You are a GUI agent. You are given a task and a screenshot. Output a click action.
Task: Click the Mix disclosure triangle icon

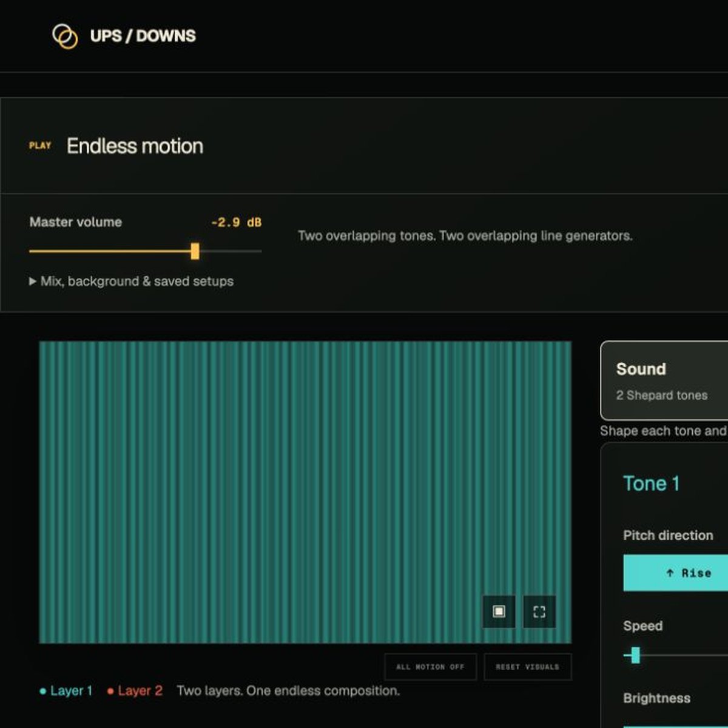(33, 281)
